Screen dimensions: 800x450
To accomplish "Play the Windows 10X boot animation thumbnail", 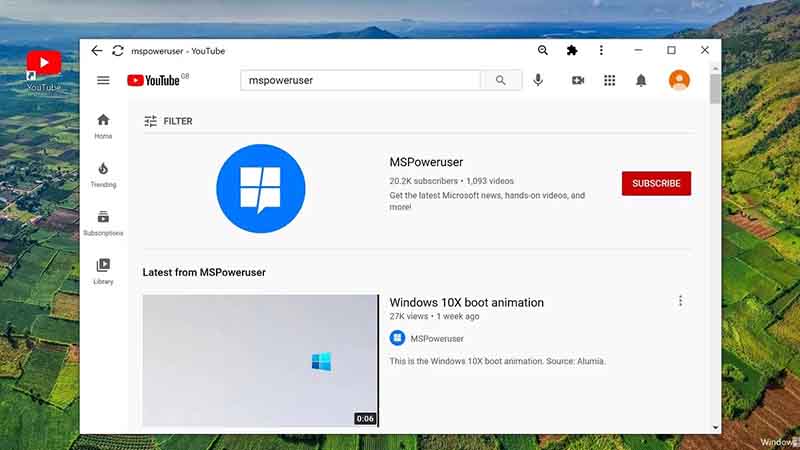I will pyautogui.click(x=260, y=360).
